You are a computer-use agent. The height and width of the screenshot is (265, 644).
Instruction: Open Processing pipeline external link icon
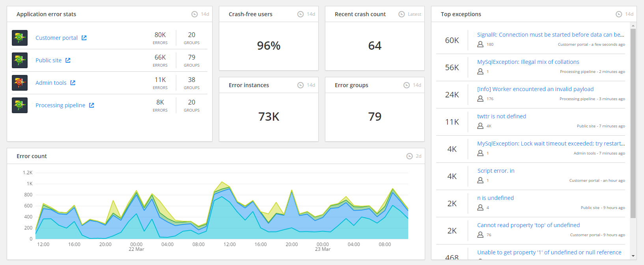91,105
